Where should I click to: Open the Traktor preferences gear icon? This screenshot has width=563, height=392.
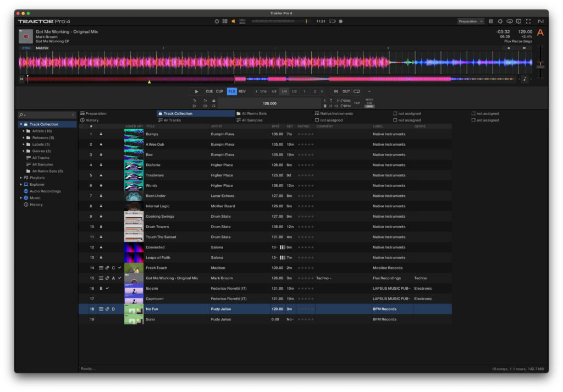pyautogui.click(x=500, y=21)
